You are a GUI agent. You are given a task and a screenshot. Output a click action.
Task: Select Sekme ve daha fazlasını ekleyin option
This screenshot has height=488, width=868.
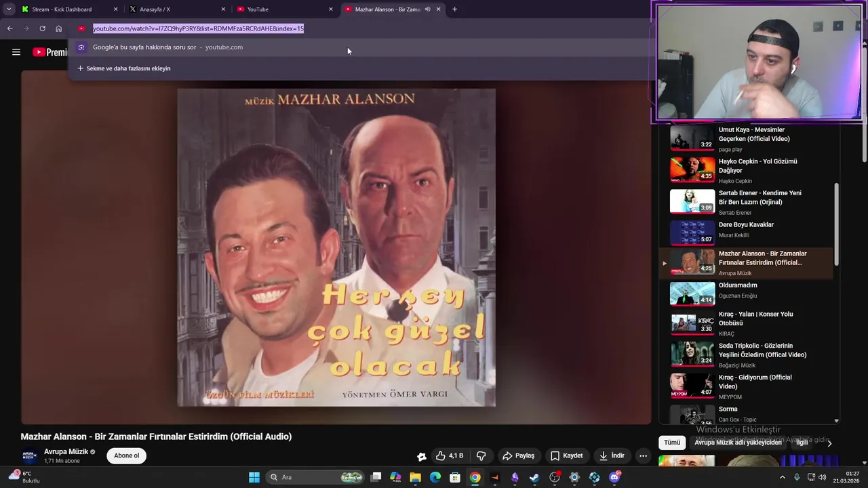124,68
